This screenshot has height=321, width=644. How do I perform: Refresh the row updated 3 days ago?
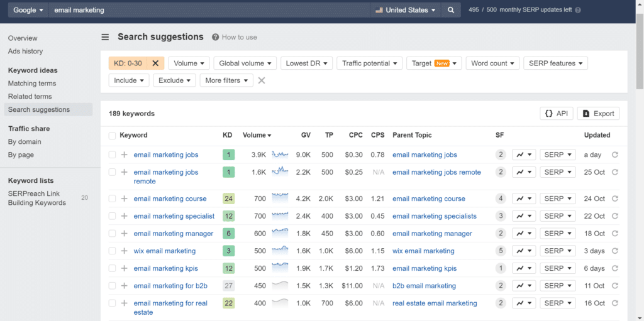(615, 251)
